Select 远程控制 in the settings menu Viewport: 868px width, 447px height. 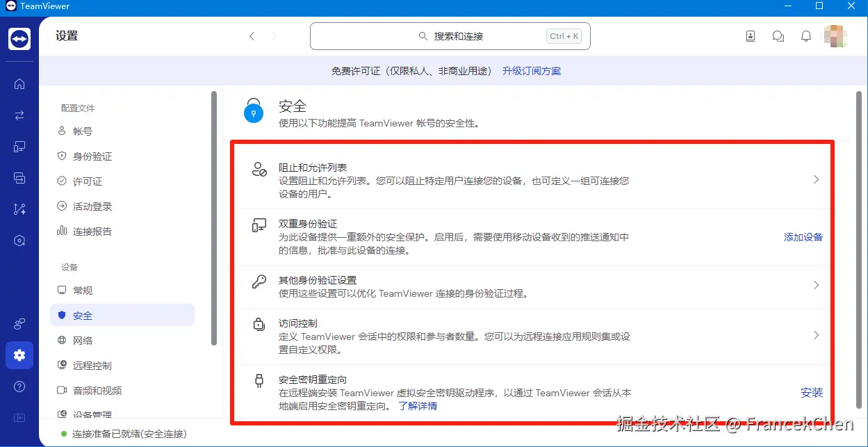tap(122, 366)
